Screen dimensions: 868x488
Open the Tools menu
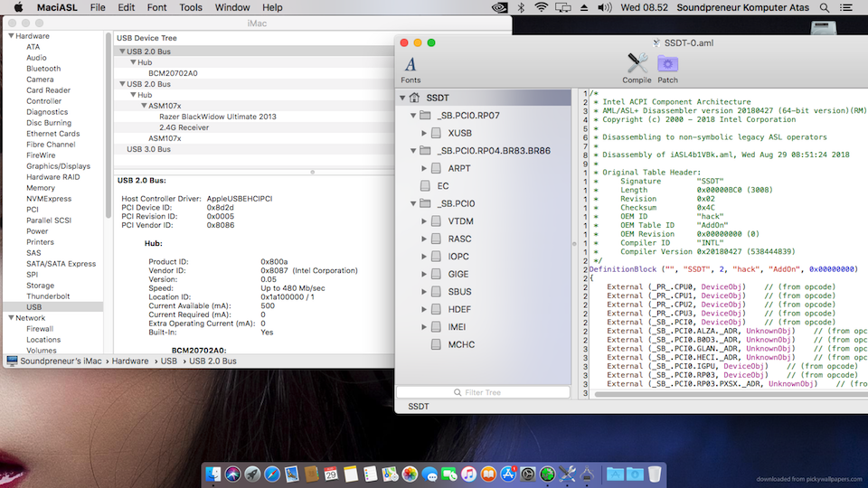click(191, 8)
